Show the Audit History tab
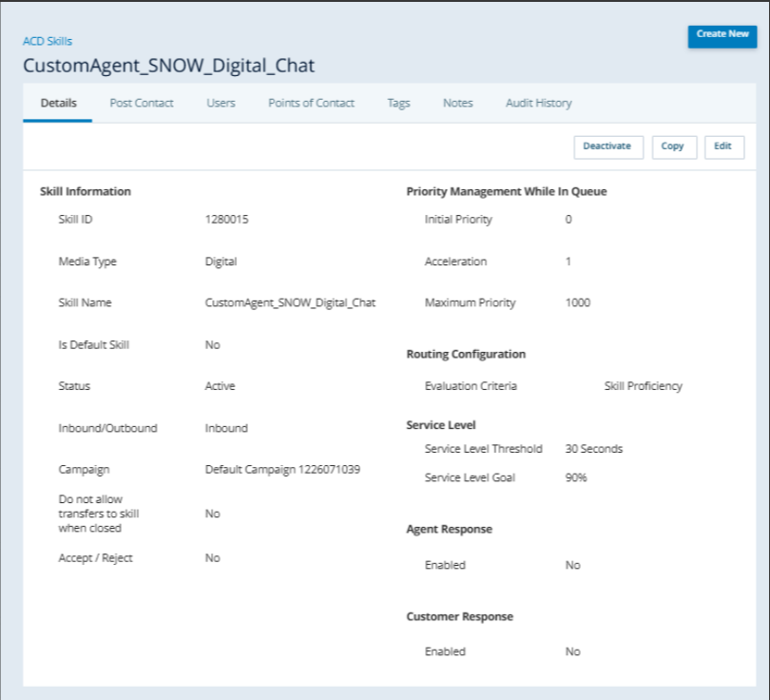This screenshot has width=770, height=700. (x=538, y=103)
